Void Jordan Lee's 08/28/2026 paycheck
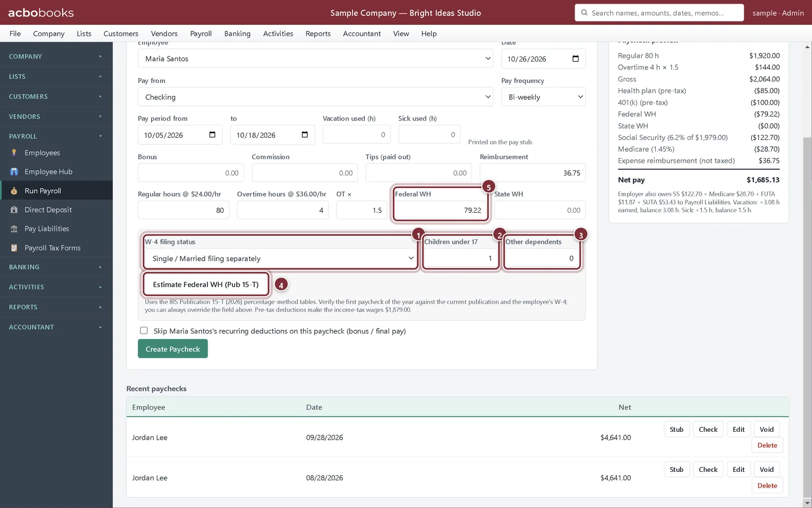Image resolution: width=812 pixels, height=508 pixels. coord(767,470)
